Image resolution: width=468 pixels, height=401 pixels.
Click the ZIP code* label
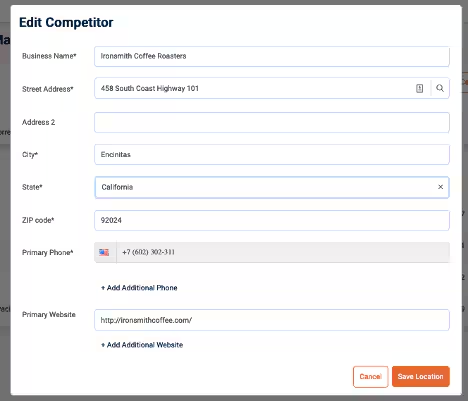point(38,220)
